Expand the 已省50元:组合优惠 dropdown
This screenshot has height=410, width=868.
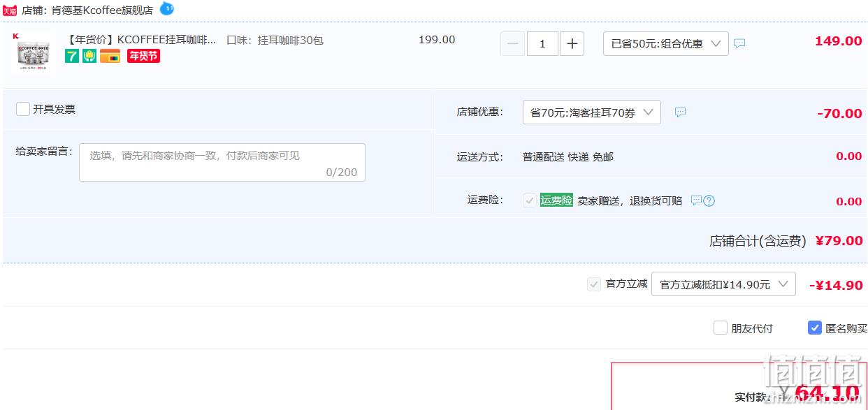point(665,43)
